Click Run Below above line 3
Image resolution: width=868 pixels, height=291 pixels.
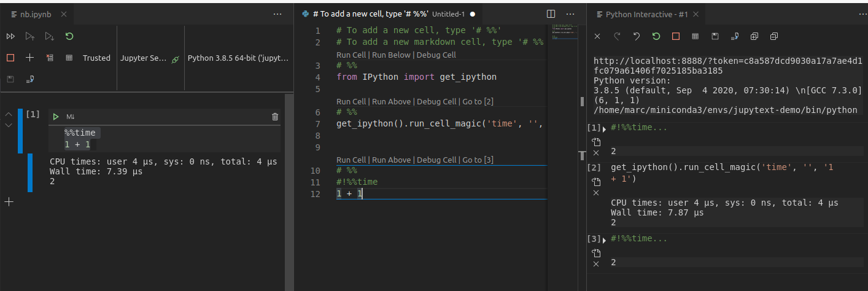pyautogui.click(x=392, y=55)
